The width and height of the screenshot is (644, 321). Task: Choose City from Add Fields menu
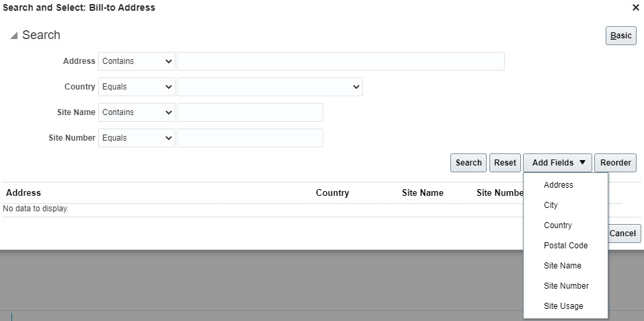point(551,205)
